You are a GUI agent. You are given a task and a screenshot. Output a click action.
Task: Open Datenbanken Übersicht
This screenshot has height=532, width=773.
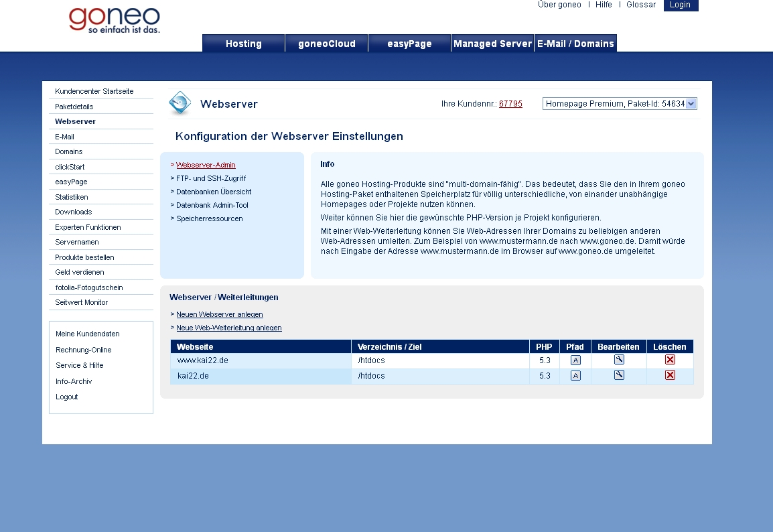214,192
